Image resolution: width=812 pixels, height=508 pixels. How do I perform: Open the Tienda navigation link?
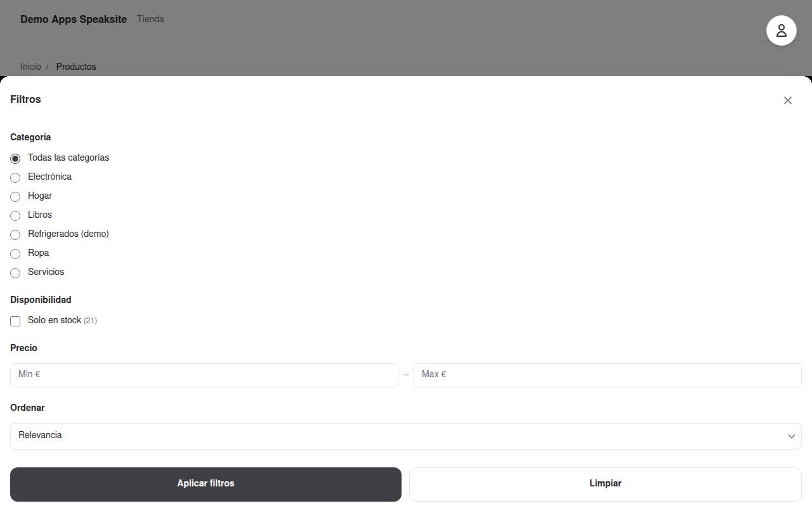click(150, 19)
